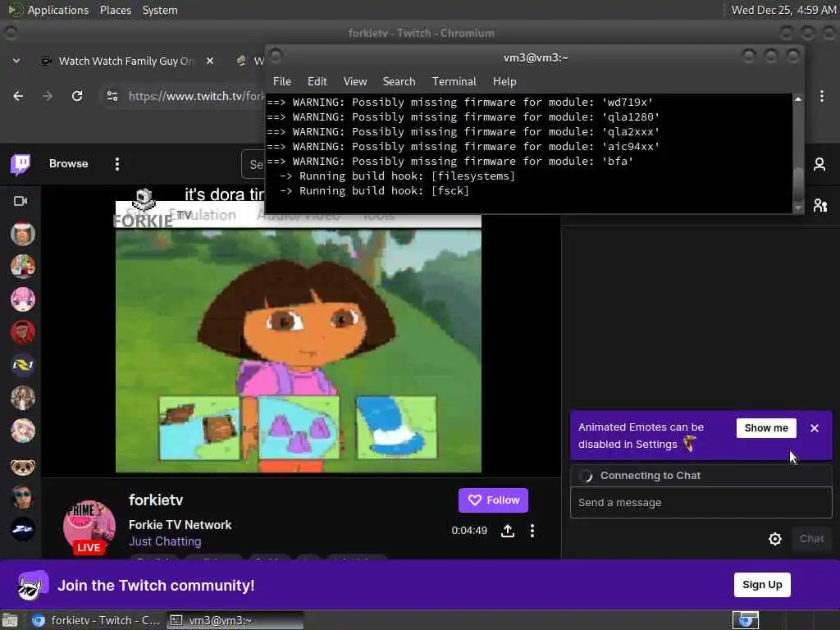Viewport: 840px width, 630px height.
Task: Open the terminal Terminal menu
Action: click(x=454, y=81)
